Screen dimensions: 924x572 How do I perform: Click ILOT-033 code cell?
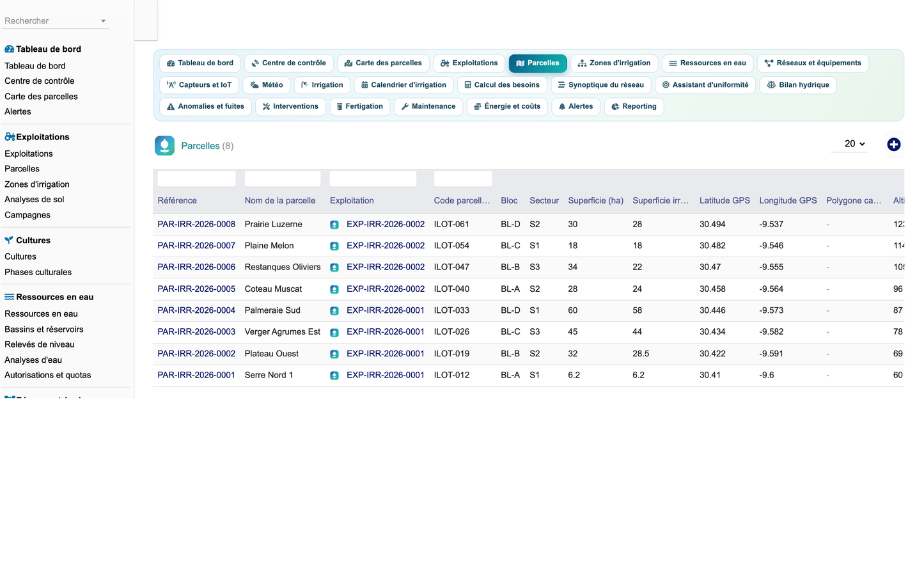point(451,310)
